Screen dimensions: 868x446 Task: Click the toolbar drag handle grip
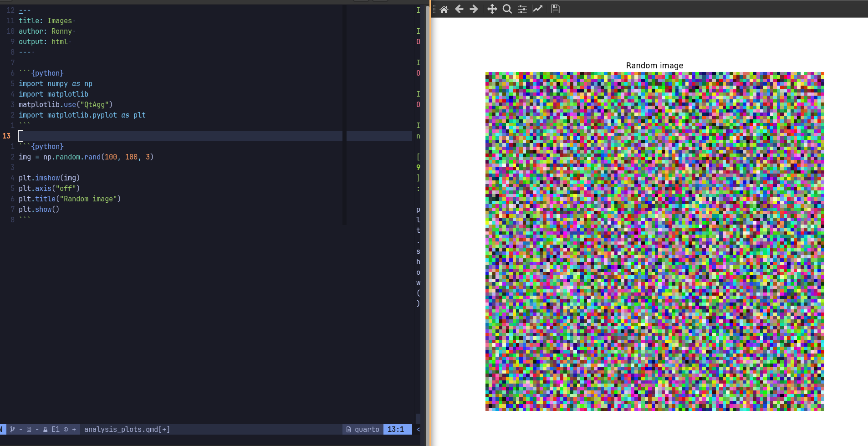[434, 9]
